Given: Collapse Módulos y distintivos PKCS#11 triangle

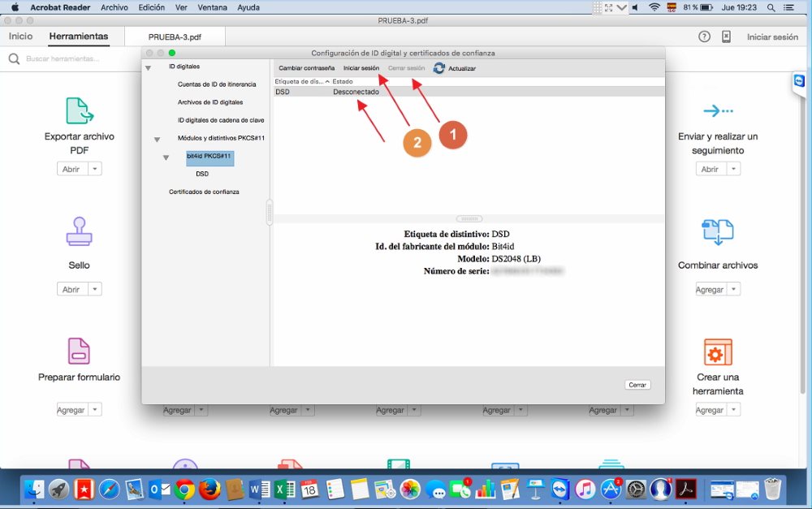Looking at the screenshot, I should tap(157, 140).
